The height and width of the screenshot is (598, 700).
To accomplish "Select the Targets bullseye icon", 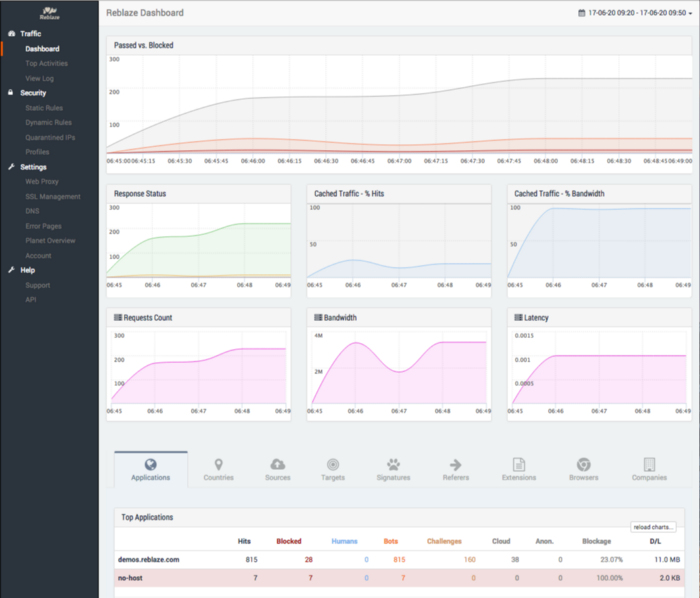I will click(x=333, y=465).
